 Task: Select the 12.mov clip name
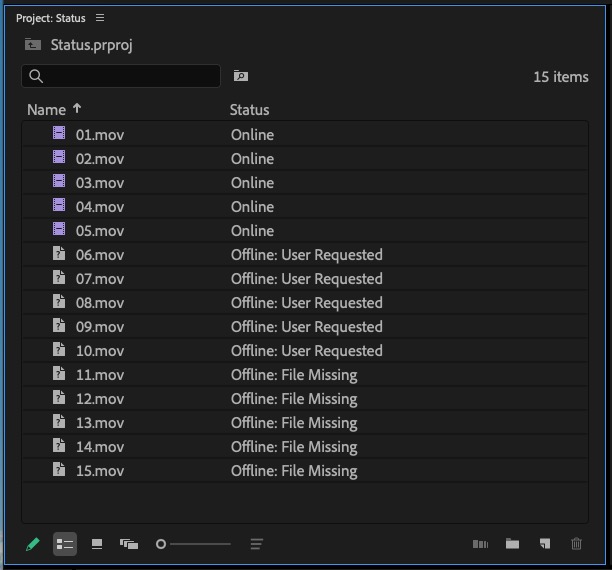coord(100,399)
